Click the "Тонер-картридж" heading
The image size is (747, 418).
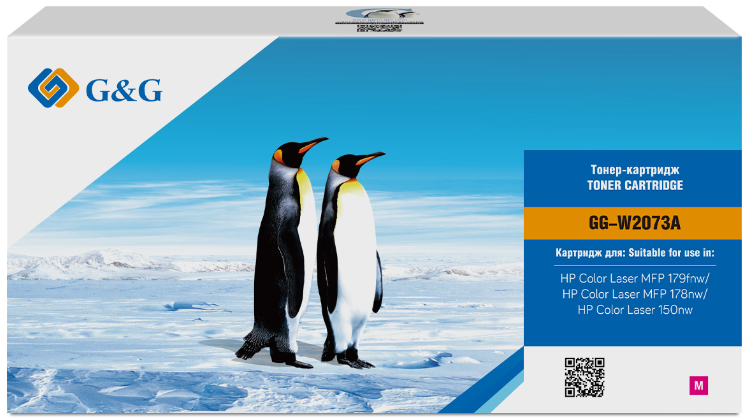click(635, 170)
